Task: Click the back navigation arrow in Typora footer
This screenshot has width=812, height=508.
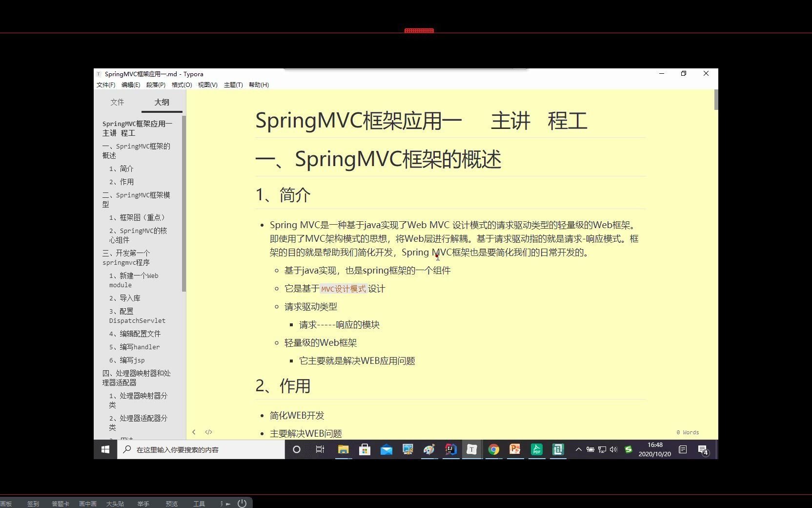Action: pyautogui.click(x=194, y=432)
